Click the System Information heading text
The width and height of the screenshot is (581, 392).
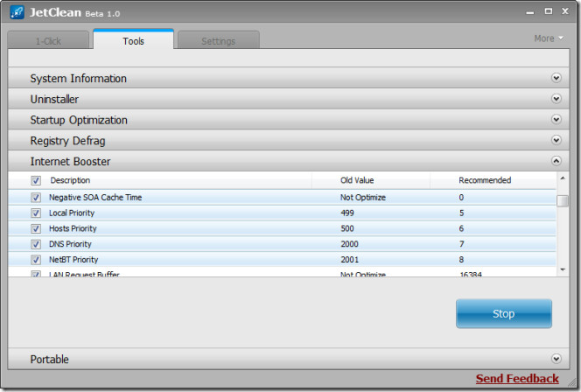pos(79,78)
